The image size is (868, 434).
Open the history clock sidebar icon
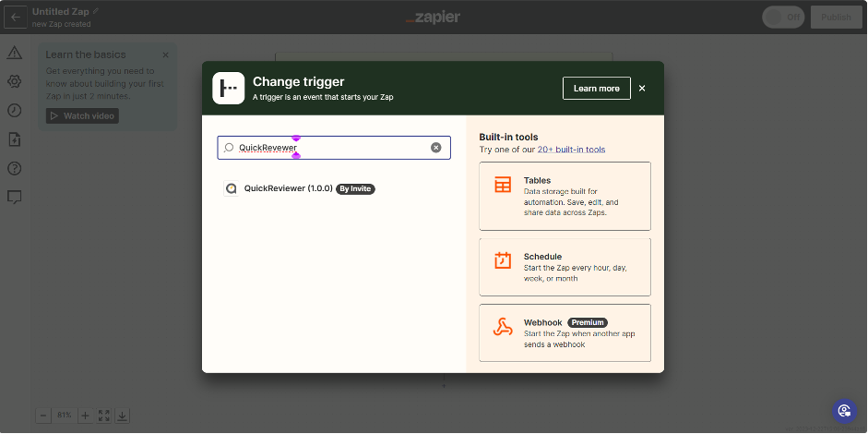pyautogui.click(x=15, y=110)
